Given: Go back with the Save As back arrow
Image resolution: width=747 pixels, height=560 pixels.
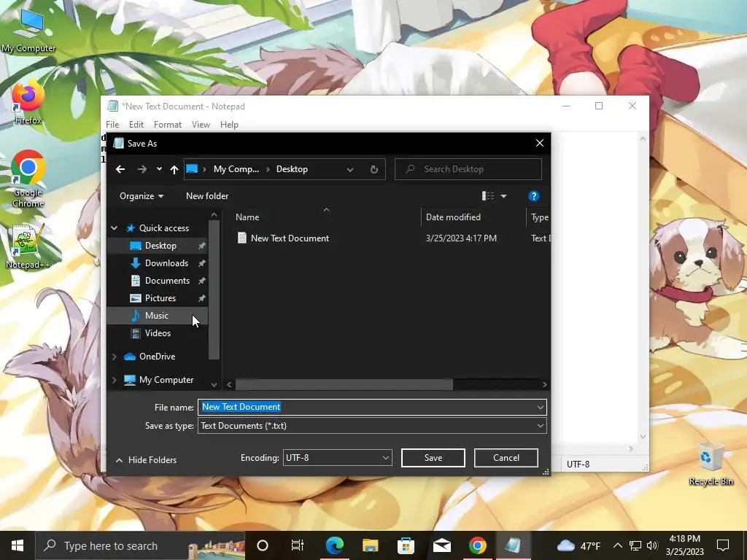Looking at the screenshot, I should [120, 169].
